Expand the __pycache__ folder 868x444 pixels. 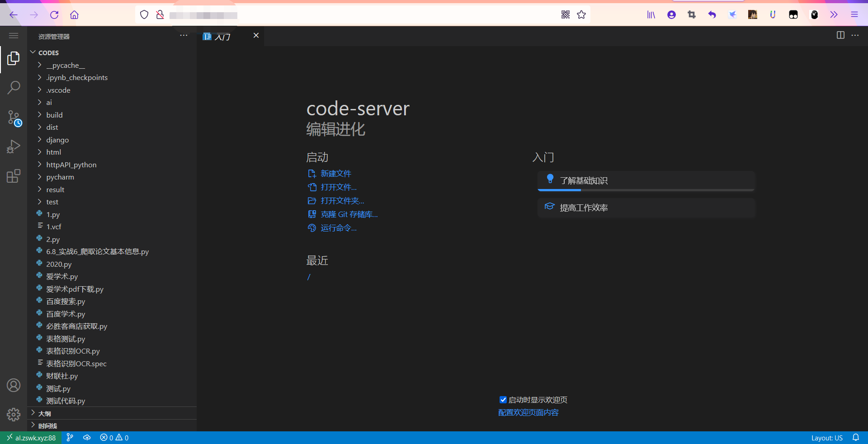point(112,65)
